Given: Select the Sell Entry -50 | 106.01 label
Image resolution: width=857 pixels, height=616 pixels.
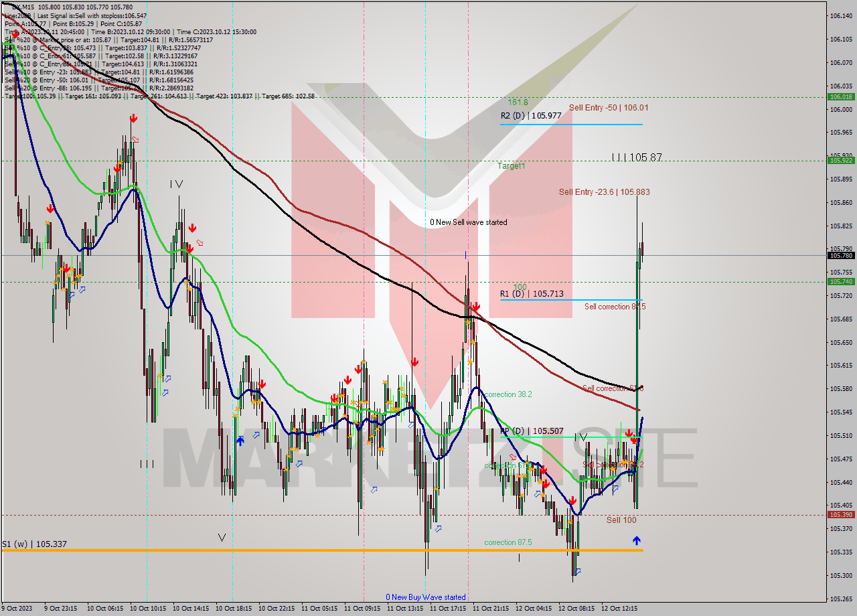Looking at the screenshot, I should click(609, 107).
